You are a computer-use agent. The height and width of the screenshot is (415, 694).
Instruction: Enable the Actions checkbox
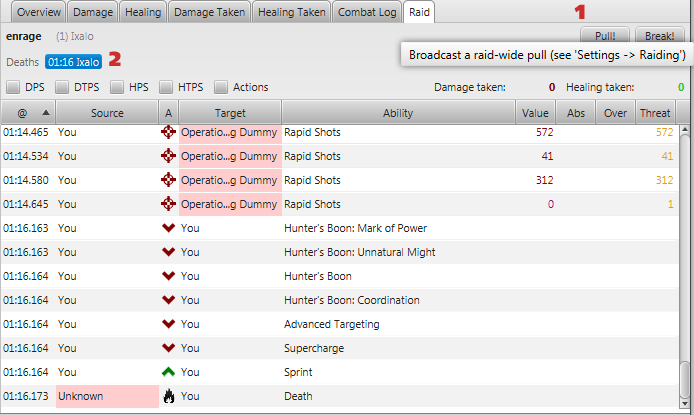[221, 87]
